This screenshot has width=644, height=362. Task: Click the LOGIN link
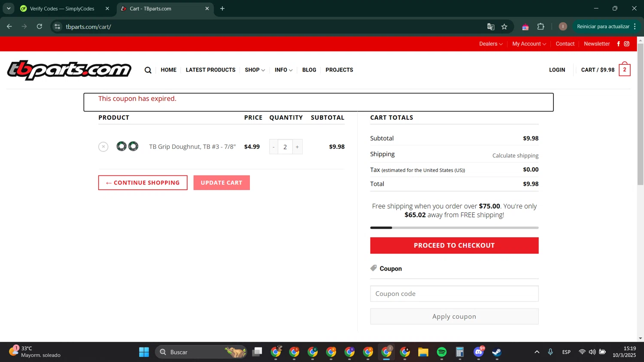557,70
